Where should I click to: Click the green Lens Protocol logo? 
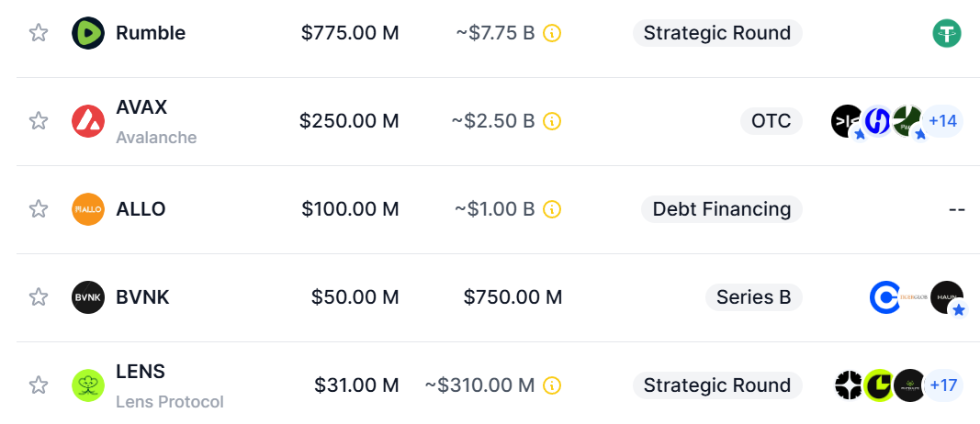88,385
